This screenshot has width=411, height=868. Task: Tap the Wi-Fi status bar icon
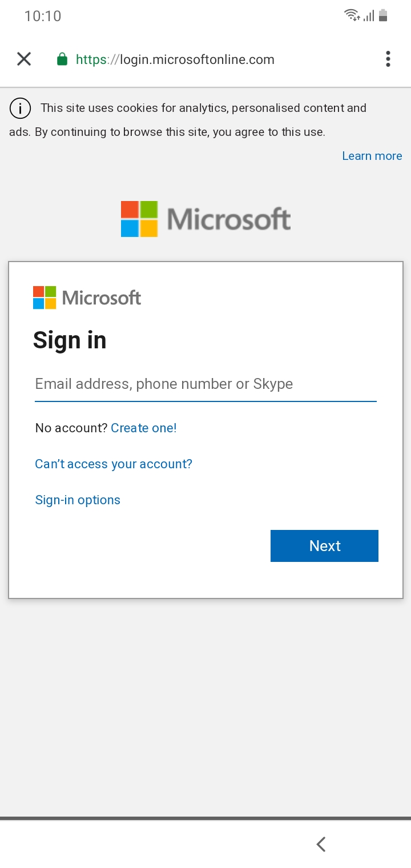pyautogui.click(x=350, y=15)
